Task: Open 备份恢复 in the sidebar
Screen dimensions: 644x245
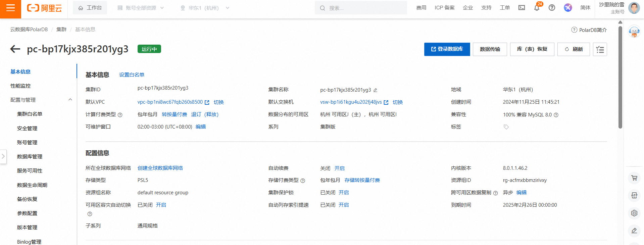Action: [x=27, y=199]
